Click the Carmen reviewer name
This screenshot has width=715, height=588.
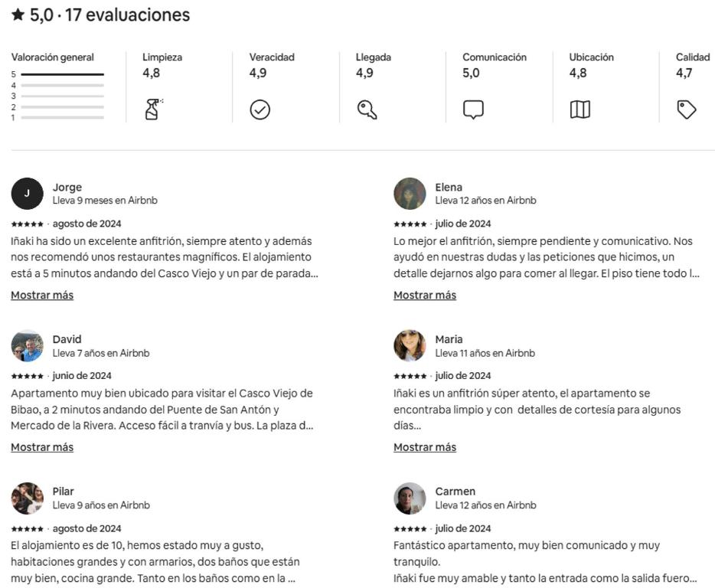tap(455, 492)
